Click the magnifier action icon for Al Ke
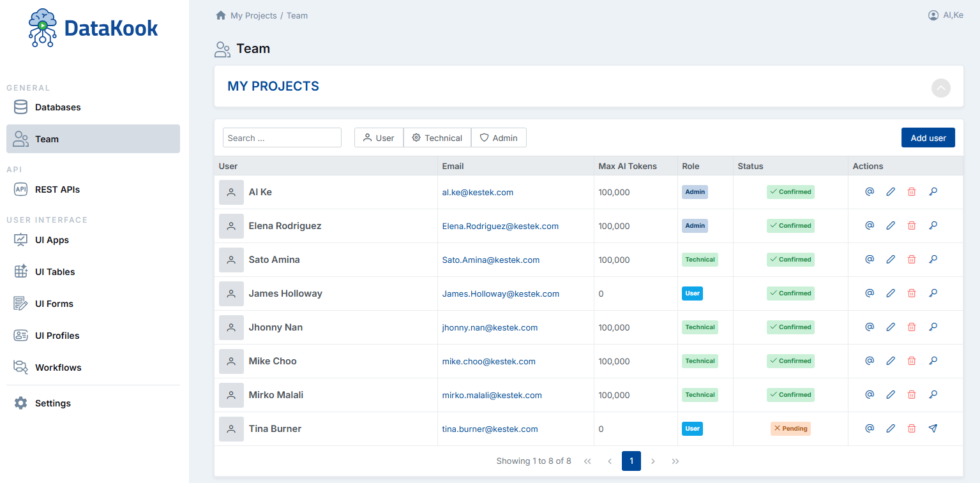 coord(933,191)
